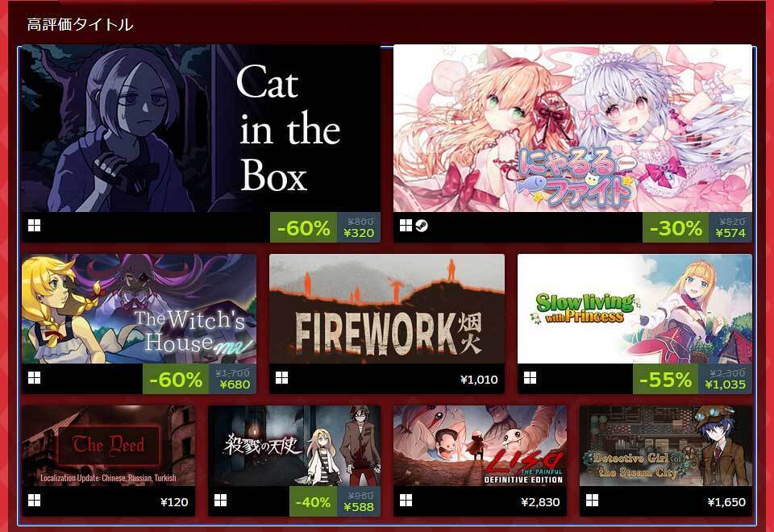774x532 pixels.
Task: Click the Steam icon under にゃるるファイト
Action: [421, 226]
